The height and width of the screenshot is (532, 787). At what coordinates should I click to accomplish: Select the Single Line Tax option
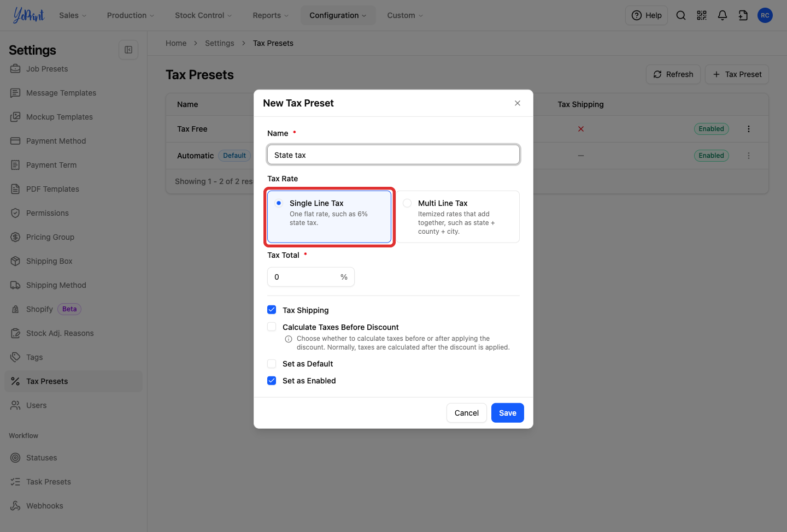[330, 217]
